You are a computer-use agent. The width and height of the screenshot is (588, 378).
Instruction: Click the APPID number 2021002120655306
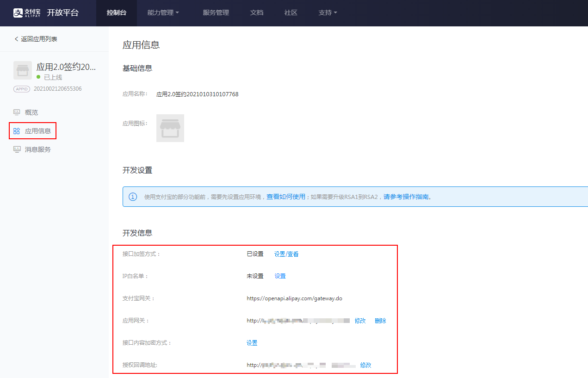58,89
